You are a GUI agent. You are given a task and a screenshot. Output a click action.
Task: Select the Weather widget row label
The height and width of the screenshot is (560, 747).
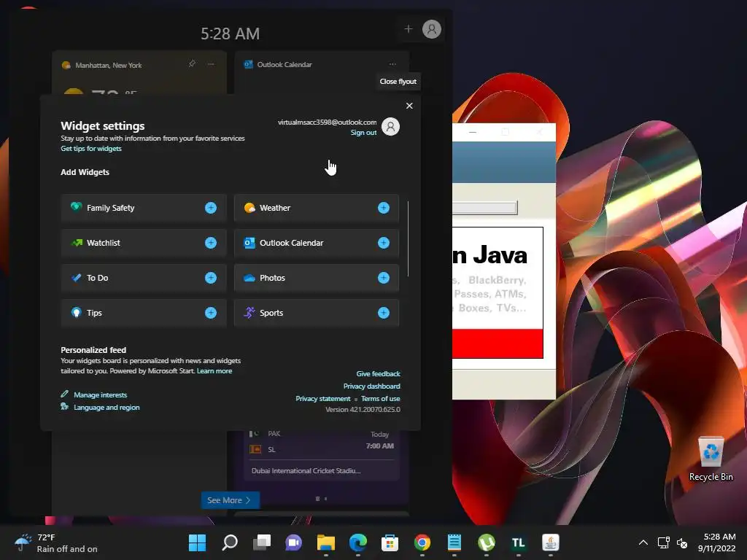point(275,208)
